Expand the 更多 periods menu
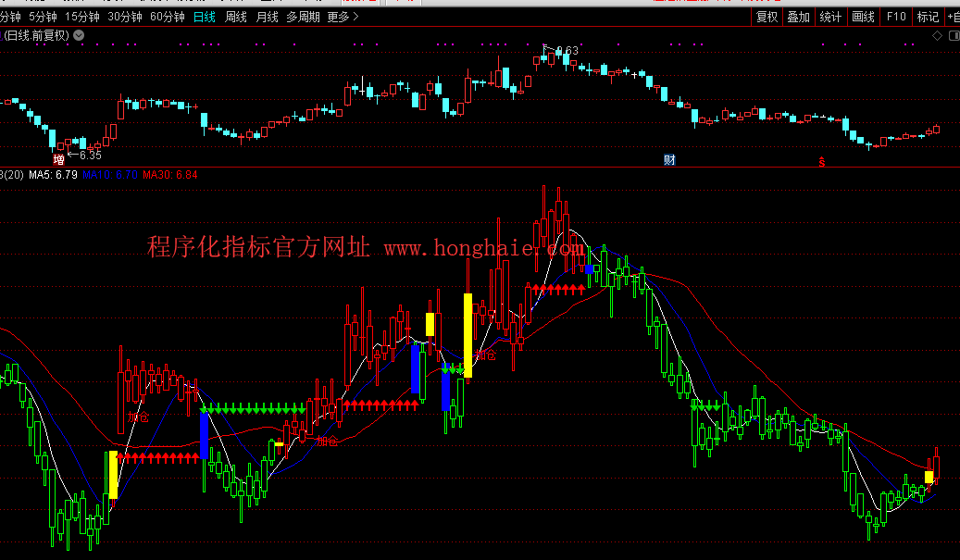Image resolution: width=960 pixels, height=560 pixels. pos(343,17)
